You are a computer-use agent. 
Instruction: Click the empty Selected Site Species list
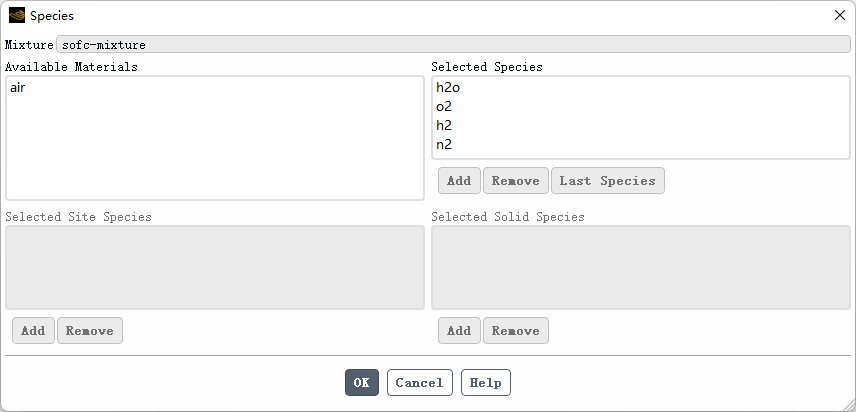tap(214, 267)
